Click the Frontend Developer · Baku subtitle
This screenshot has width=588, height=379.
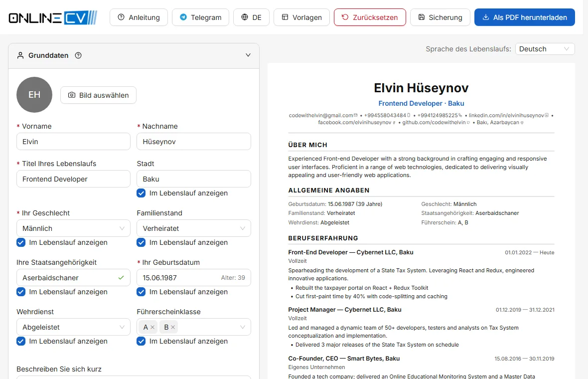(421, 103)
